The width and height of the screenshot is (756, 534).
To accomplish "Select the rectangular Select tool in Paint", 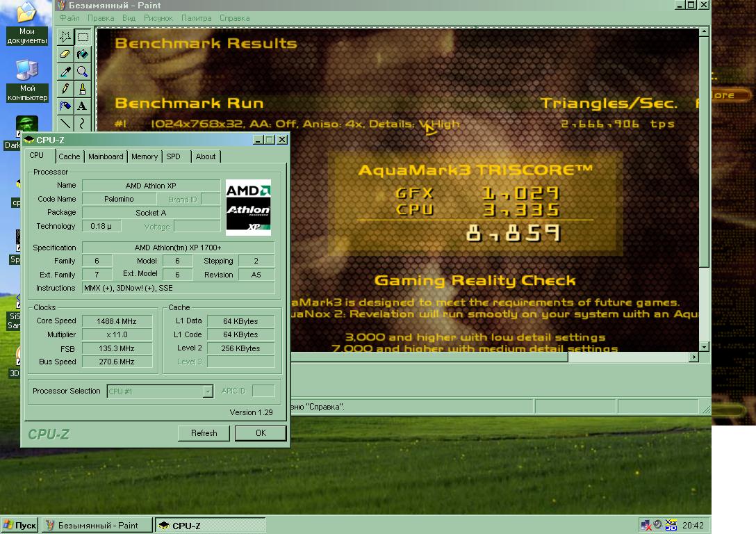I will 83,37.
